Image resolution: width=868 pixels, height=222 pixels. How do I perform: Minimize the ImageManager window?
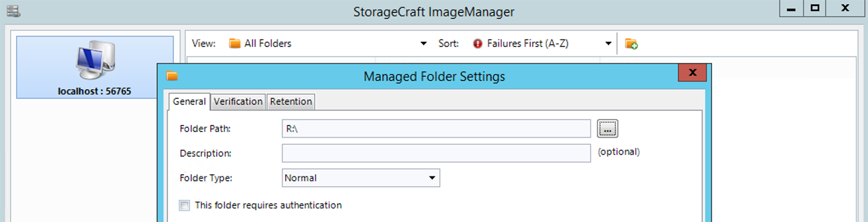pos(792,9)
